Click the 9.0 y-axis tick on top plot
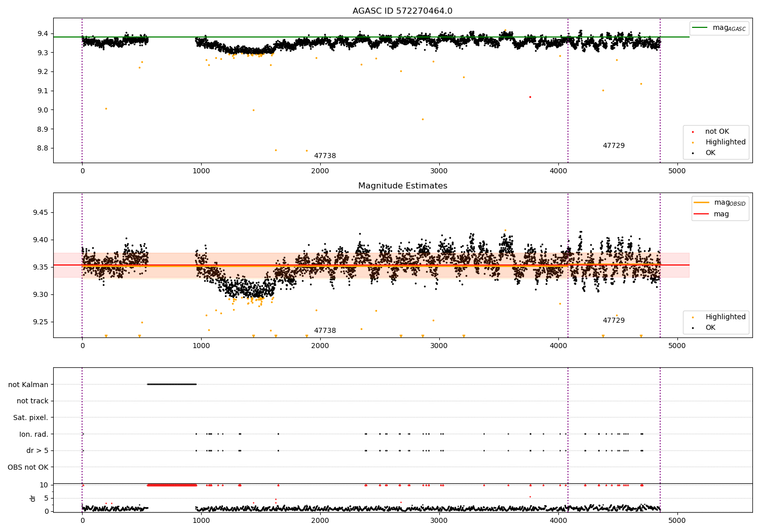The height and width of the screenshot is (532, 760). click(x=42, y=110)
